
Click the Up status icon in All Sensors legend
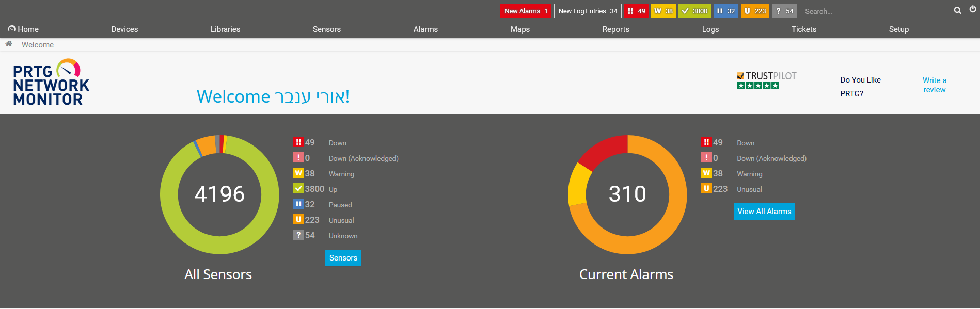click(x=298, y=189)
